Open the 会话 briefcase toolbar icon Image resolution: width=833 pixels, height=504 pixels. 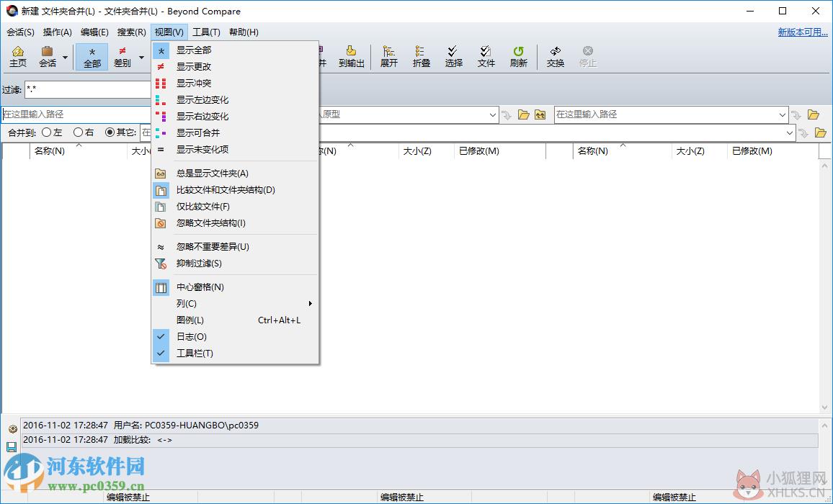point(48,56)
